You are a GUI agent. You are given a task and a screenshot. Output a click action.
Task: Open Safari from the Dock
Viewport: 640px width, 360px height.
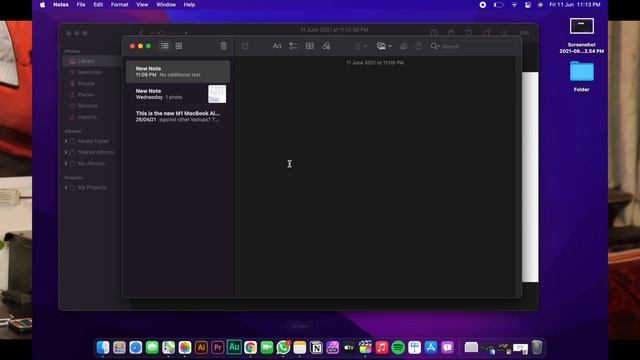136,347
